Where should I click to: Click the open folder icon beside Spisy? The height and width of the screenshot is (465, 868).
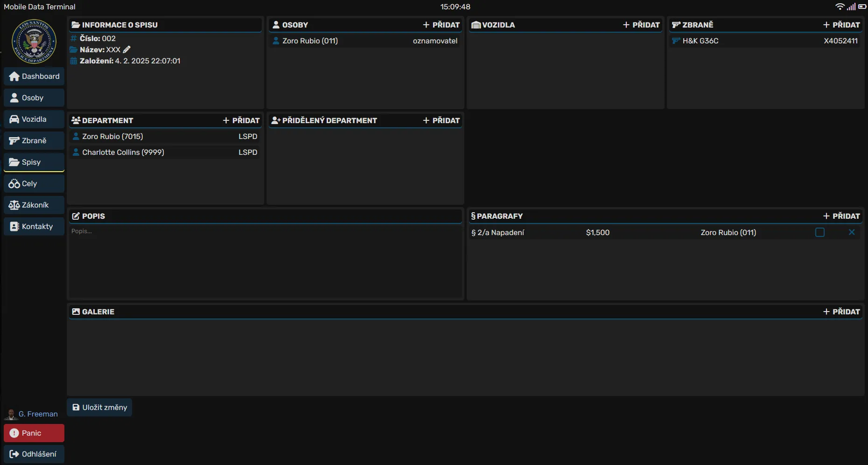[x=14, y=162]
